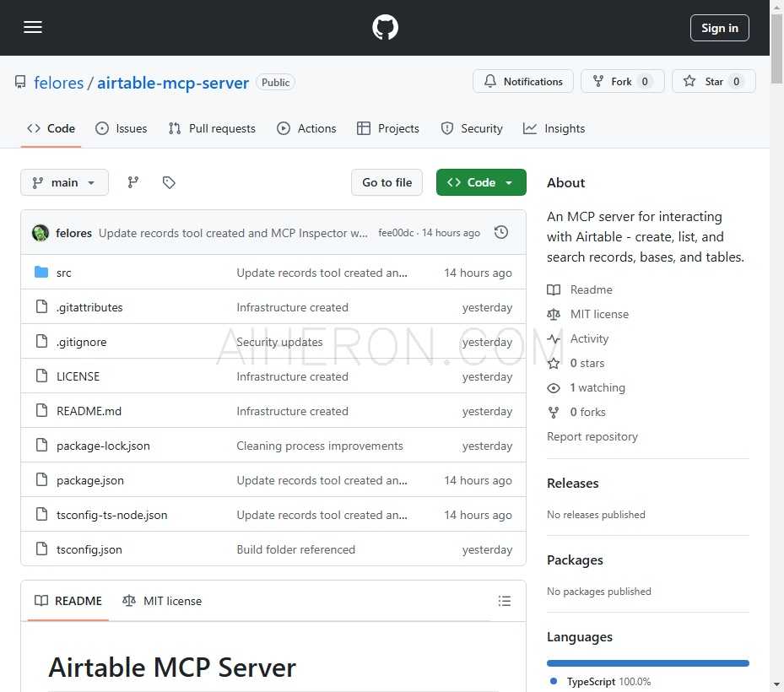Open the Packages heading link
This screenshot has height=692, width=784.
click(x=575, y=560)
